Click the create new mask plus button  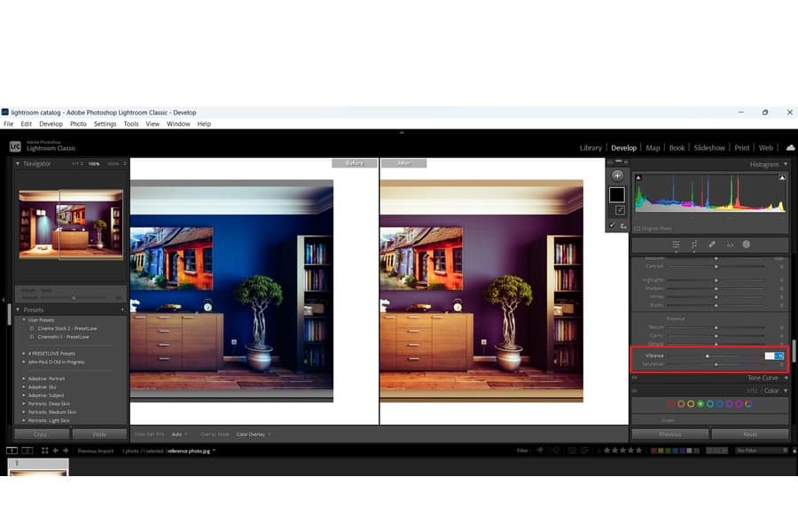(617, 176)
